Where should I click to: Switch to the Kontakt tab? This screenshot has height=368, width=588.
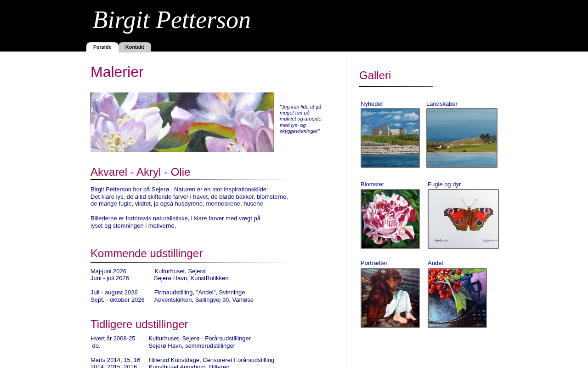pyautogui.click(x=135, y=47)
